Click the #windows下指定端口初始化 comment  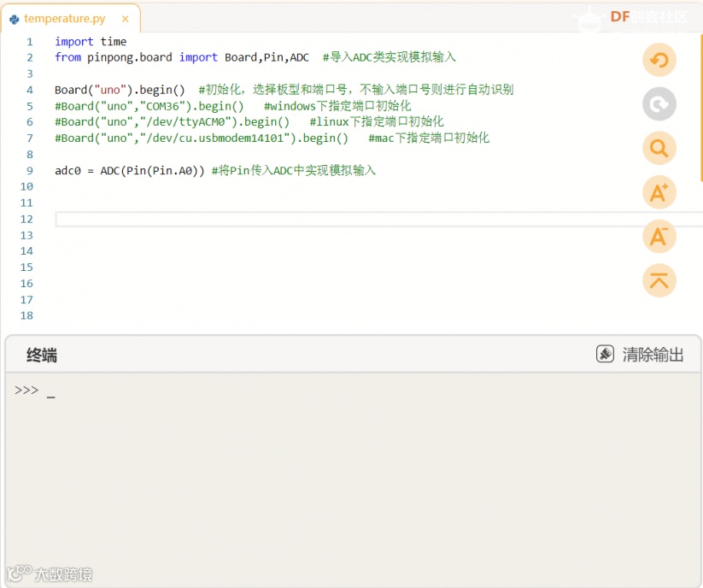(337, 106)
